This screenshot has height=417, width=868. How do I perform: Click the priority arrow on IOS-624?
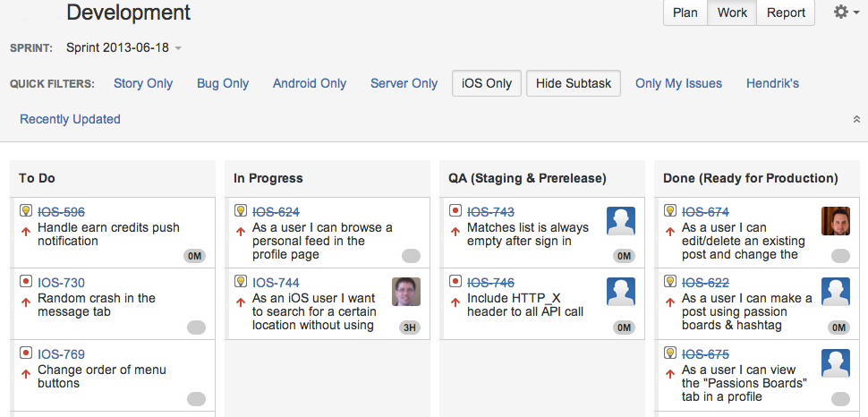click(241, 229)
